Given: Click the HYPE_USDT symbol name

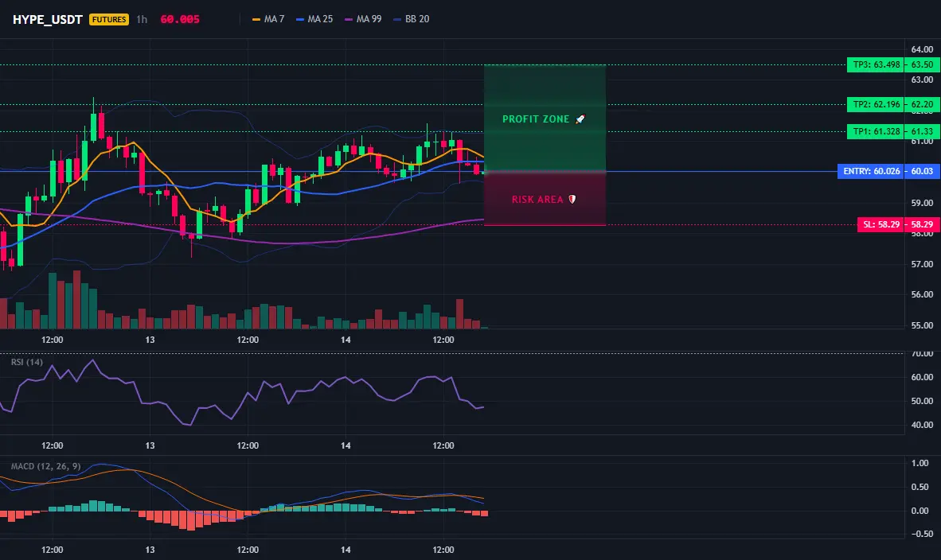Looking at the screenshot, I should click(48, 19).
